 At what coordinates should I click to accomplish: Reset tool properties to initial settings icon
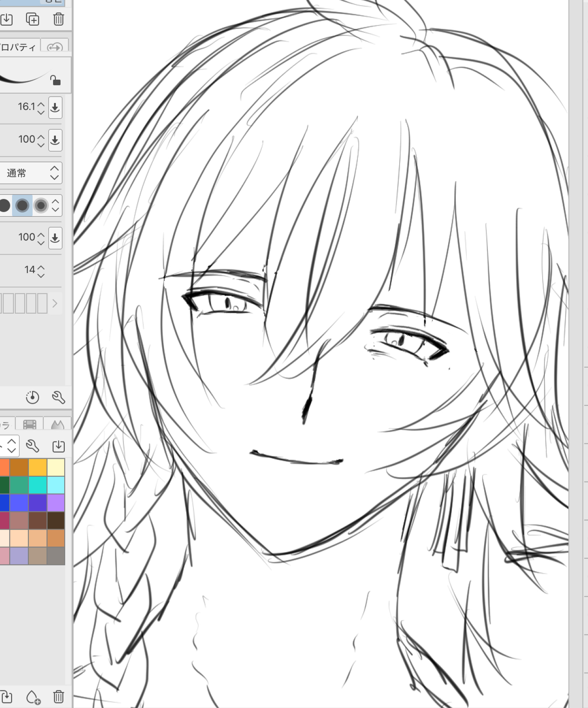[x=32, y=397]
